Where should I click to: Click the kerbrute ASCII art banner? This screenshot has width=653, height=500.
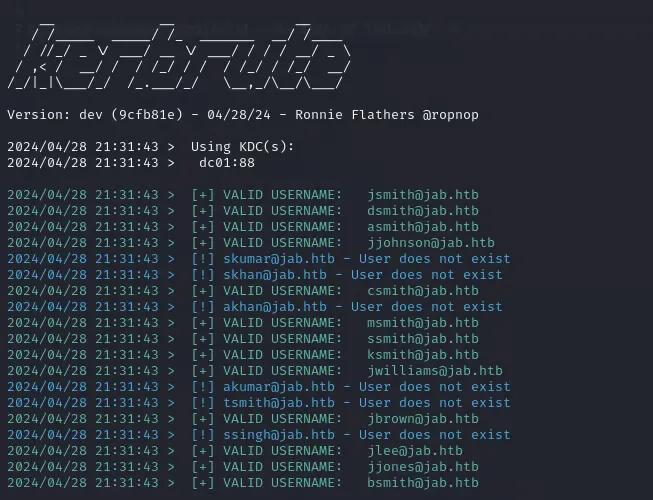[x=179, y=56]
